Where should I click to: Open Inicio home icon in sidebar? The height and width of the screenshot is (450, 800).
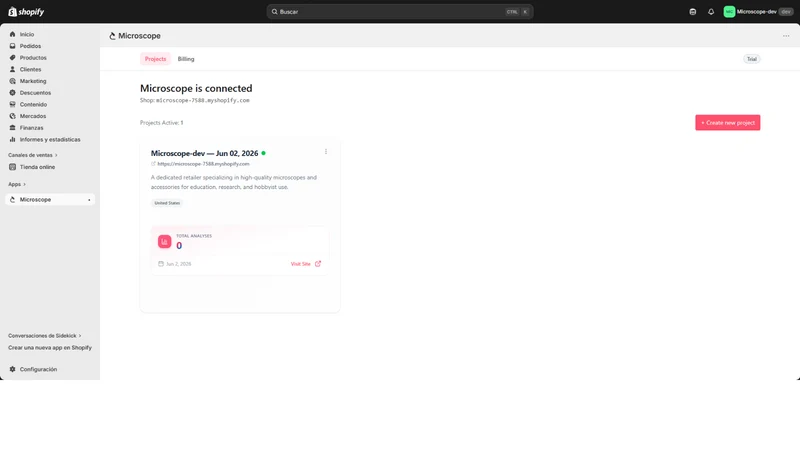click(12, 34)
